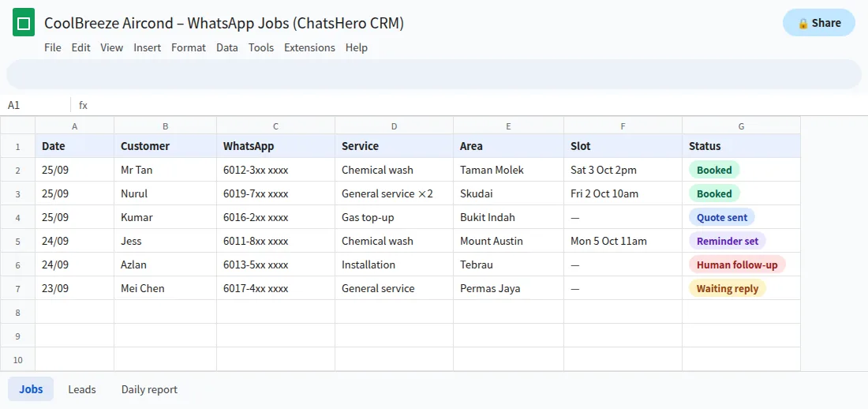The height and width of the screenshot is (409, 868).
Task: Switch to the Daily report sheet tab
Action: pyautogui.click(x=149, y=389)
